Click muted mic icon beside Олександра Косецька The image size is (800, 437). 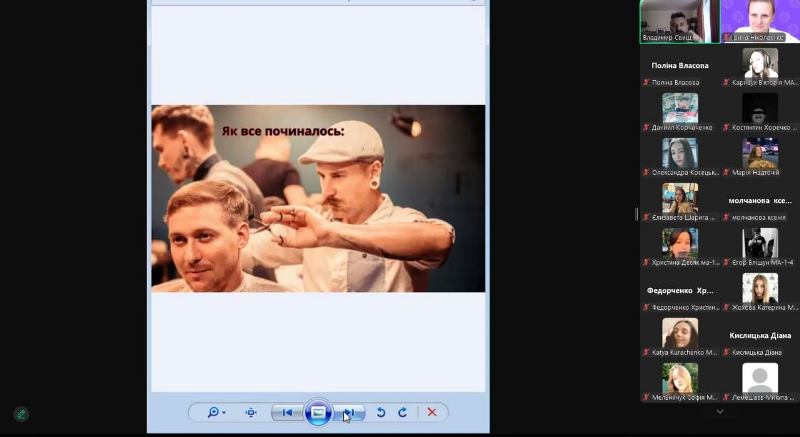pyautogui.click(x=646, y=172)
